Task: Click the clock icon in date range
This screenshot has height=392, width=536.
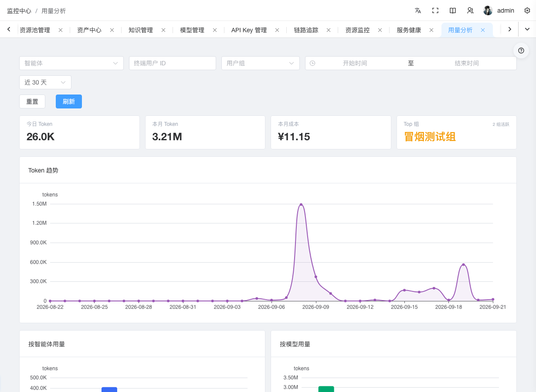Action: [x=312, y=63]
